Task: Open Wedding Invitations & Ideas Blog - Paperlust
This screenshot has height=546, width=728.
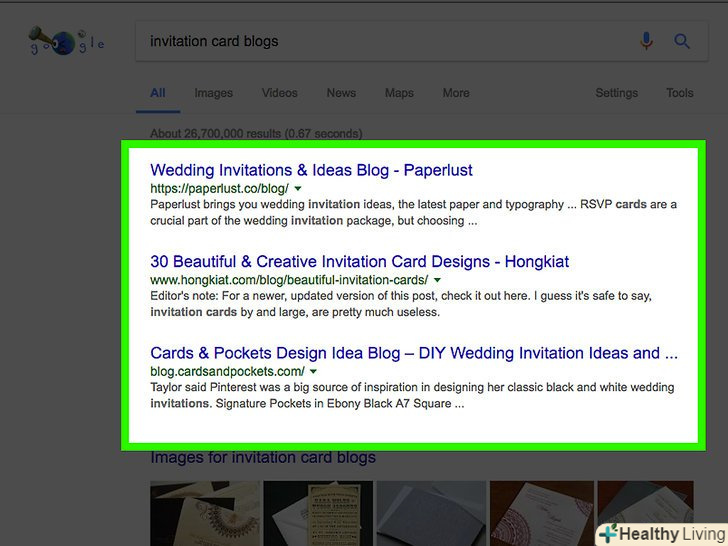Action: (311, 170)
